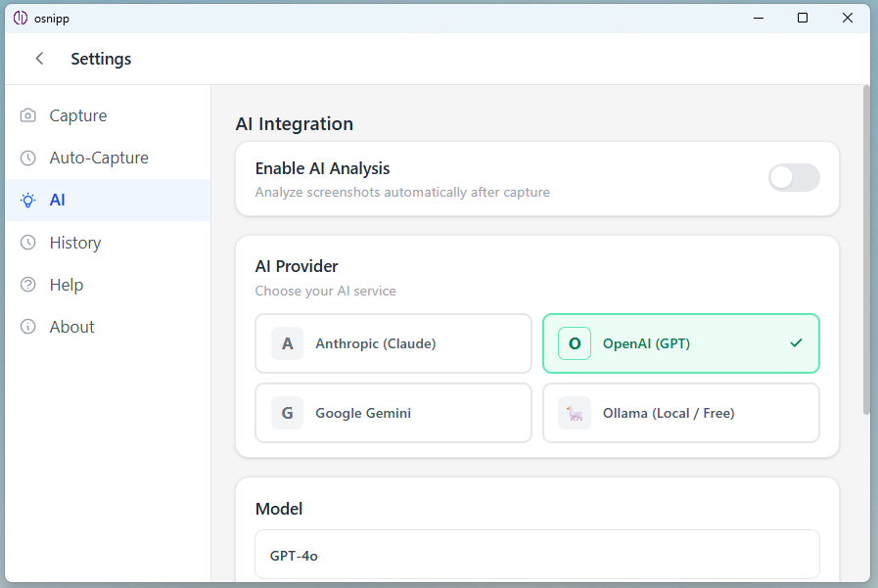Click the Anthropic 'A' provider icon

pos(286,343)
